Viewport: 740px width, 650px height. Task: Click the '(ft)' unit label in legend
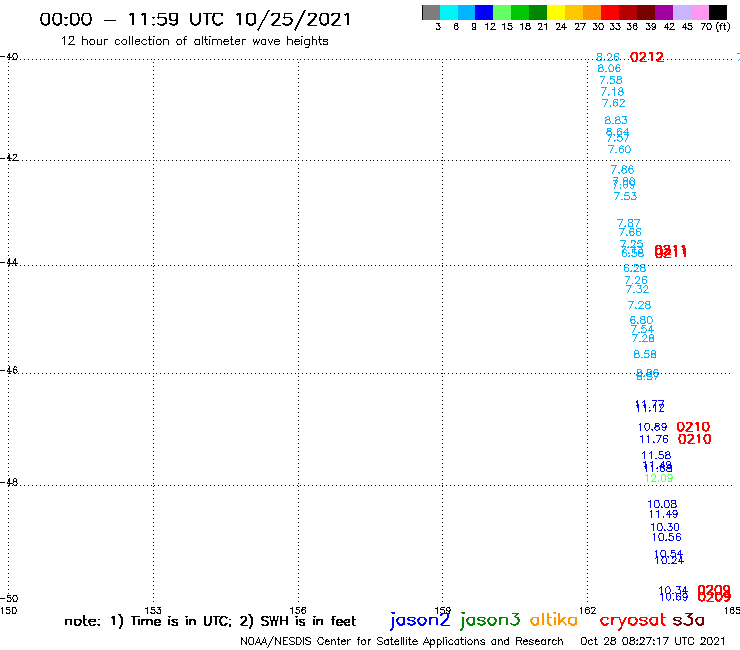pyautogui.click(x=723, y=26)
